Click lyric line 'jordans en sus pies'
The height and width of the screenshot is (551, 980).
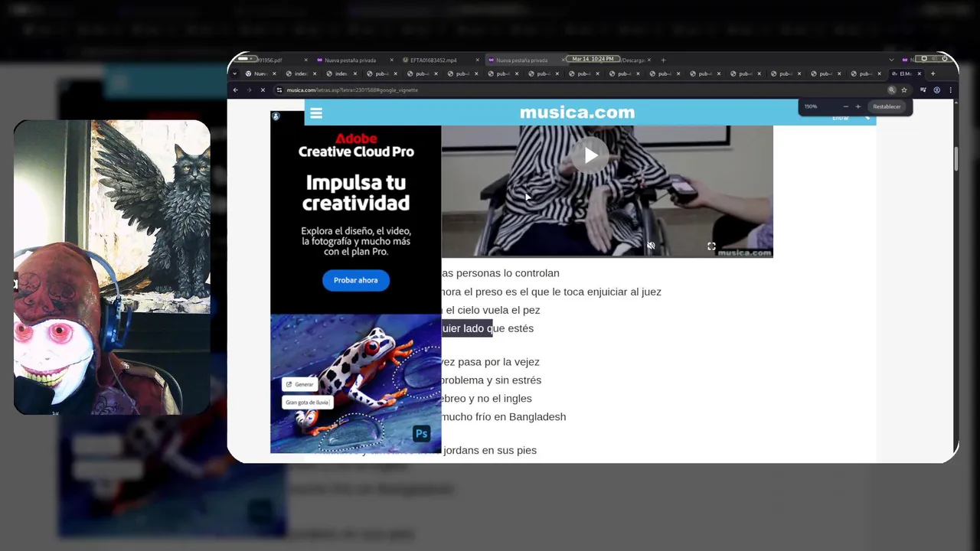[x=490, y=451]
